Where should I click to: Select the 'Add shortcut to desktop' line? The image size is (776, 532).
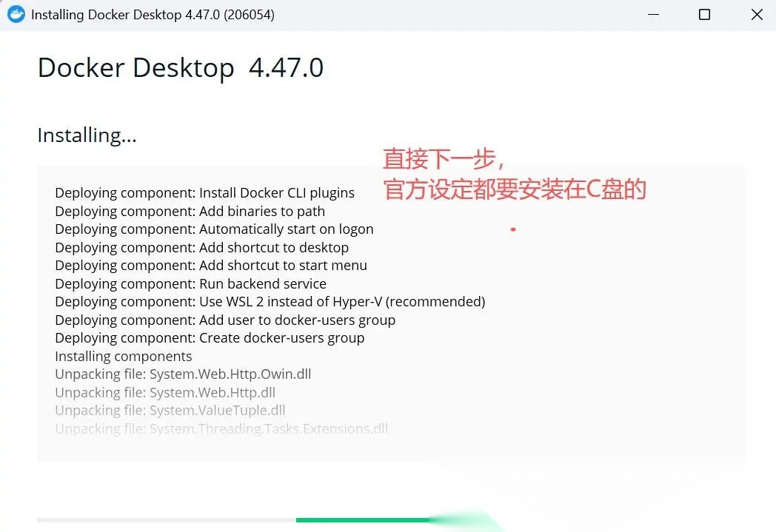click(202, 247)
